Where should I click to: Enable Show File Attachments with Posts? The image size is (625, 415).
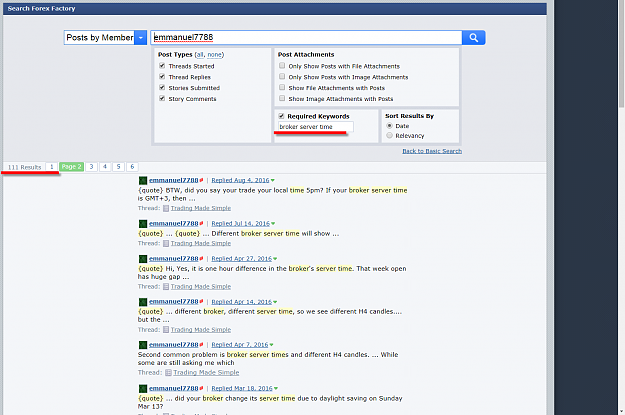tap(282, 87)
